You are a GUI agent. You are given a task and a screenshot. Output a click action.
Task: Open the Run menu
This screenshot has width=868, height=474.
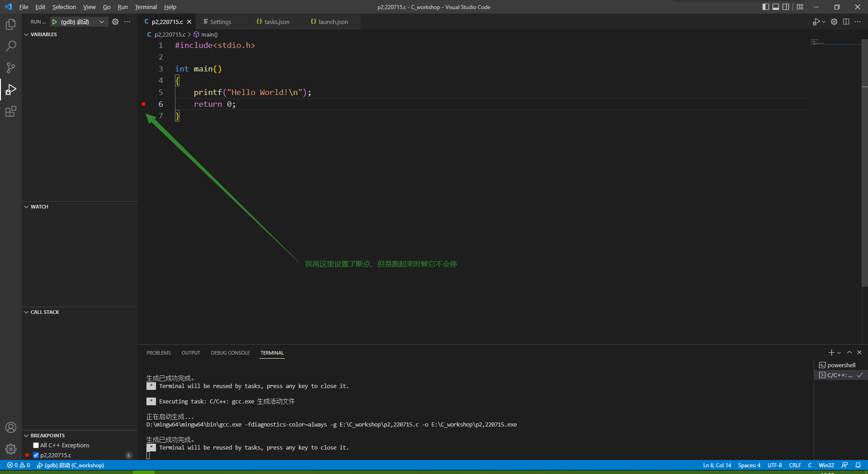pyautogui.click(x=123, y=7)
